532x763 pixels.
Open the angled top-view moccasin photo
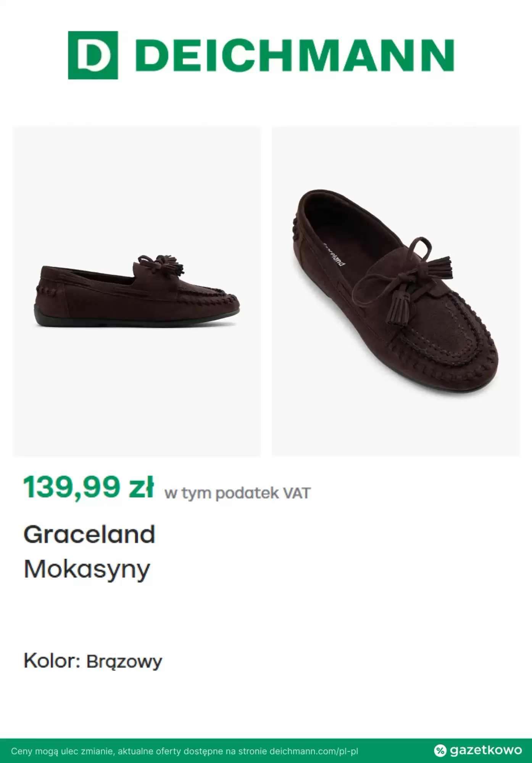tap(396, 291)
